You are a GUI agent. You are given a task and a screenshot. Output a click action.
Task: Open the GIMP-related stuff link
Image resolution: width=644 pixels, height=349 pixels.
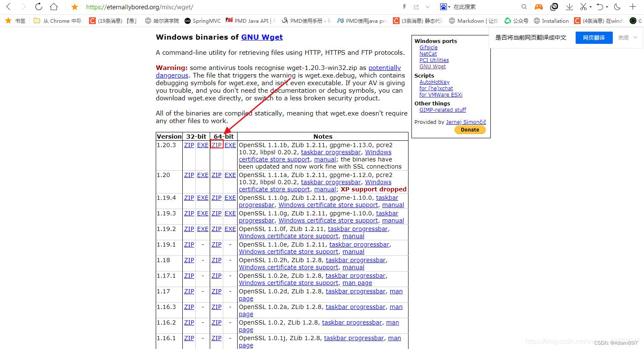[x=443, y=110]
